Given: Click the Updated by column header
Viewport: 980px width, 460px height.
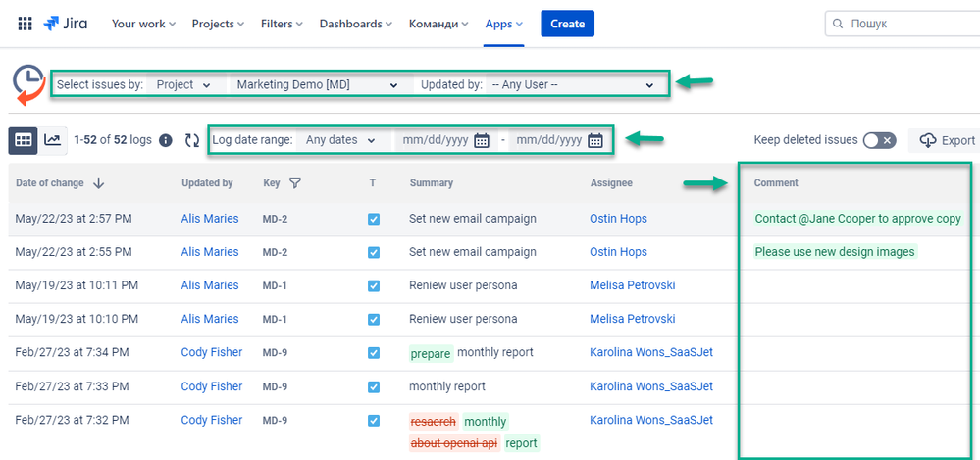Looking at the screenshot, I should 207,183.
